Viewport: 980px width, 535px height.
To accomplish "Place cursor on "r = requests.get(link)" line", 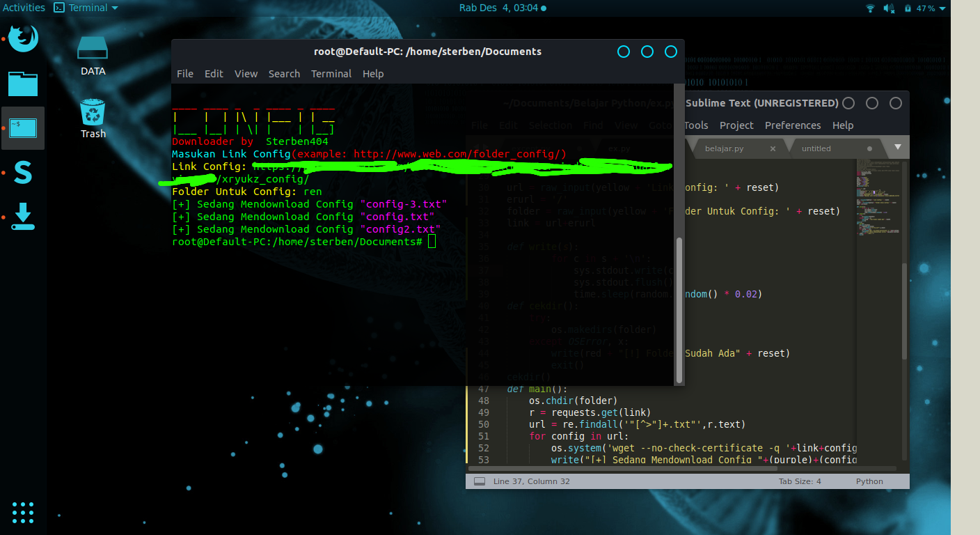I will (590, 412).
